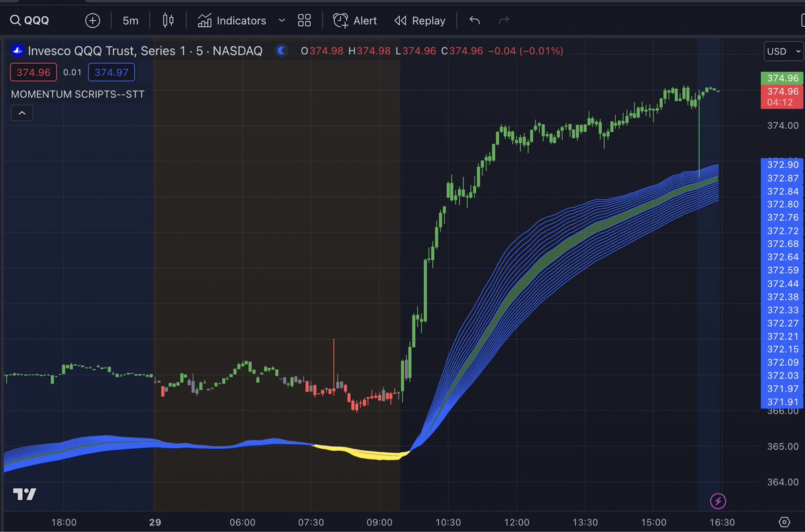
Task: Click the purple lightning flash icon
Action: coord(718,500)
